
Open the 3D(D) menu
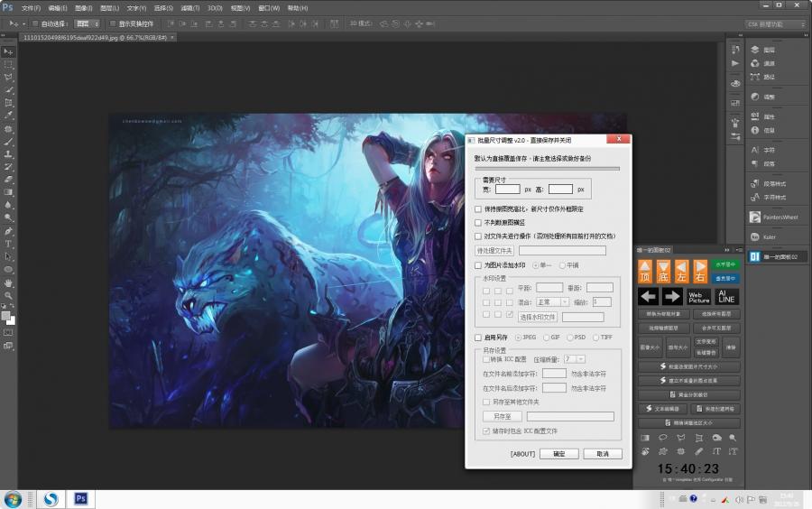click(x=215, y=8)
